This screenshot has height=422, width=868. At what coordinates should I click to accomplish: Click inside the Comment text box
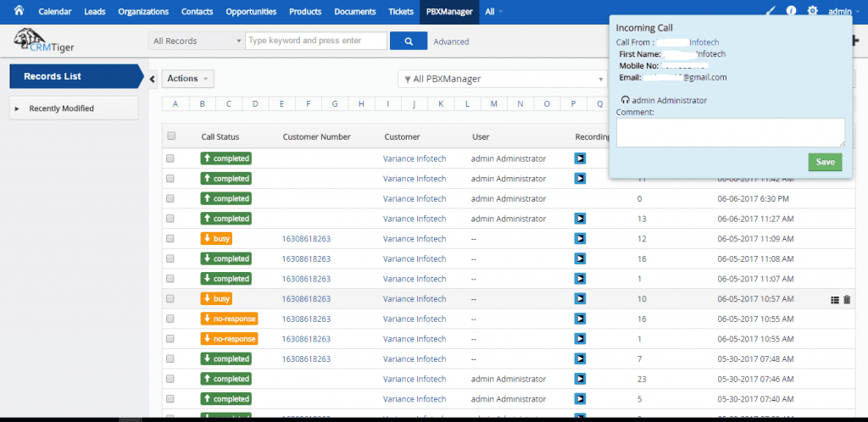click(730, 132)
